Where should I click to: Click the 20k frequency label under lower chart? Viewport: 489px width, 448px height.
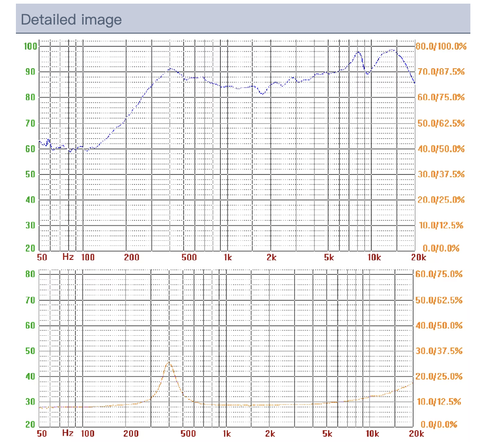point(419,433)
